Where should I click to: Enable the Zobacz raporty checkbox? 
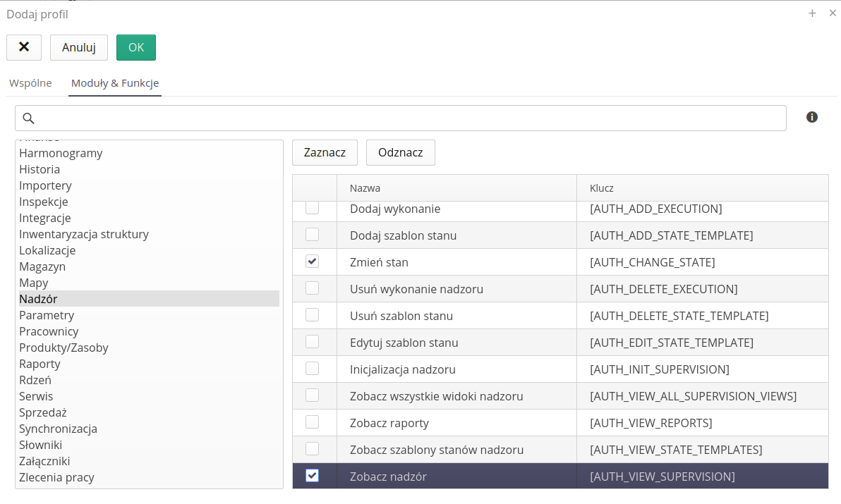click(x=312, y=422)
